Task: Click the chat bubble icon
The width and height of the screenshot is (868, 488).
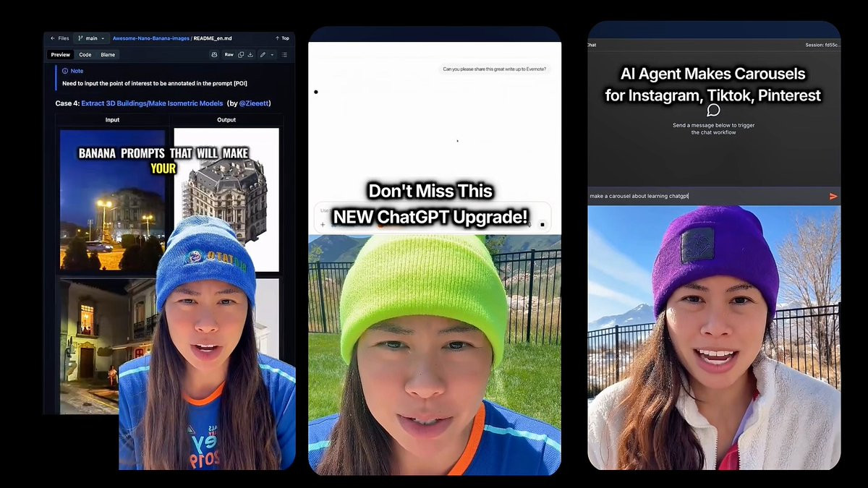Action: coord(713,111)
